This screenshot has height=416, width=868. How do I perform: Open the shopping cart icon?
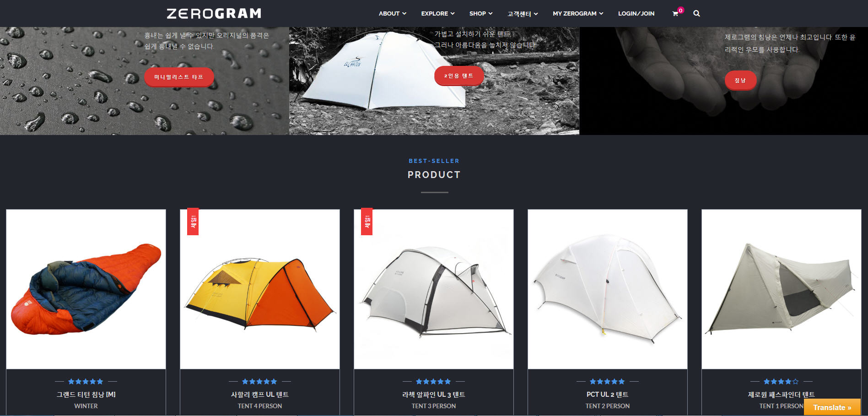tap(675, 14)
